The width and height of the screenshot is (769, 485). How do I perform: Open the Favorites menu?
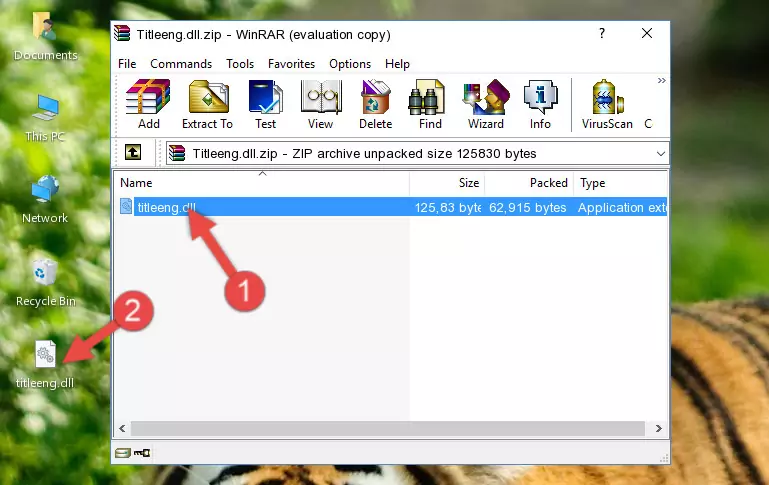(x=291, y=64)
